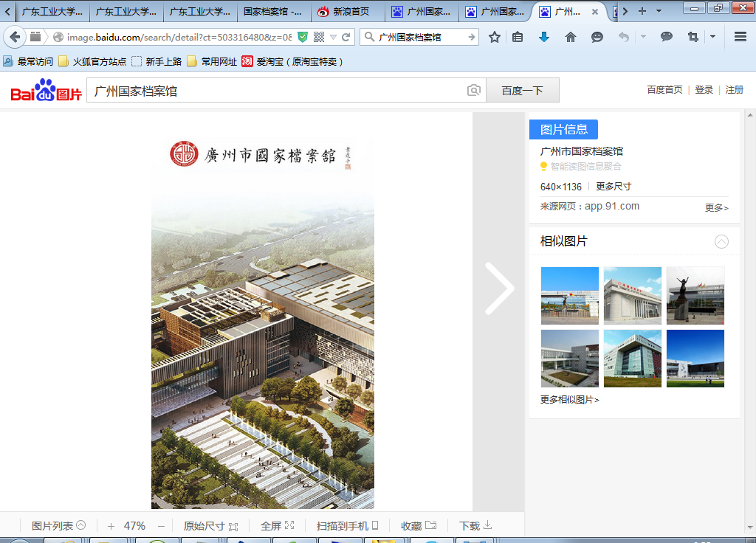This screenshot has width=756, height=543.
Task: Click the camera image-search icon
Action: (473, 90)
